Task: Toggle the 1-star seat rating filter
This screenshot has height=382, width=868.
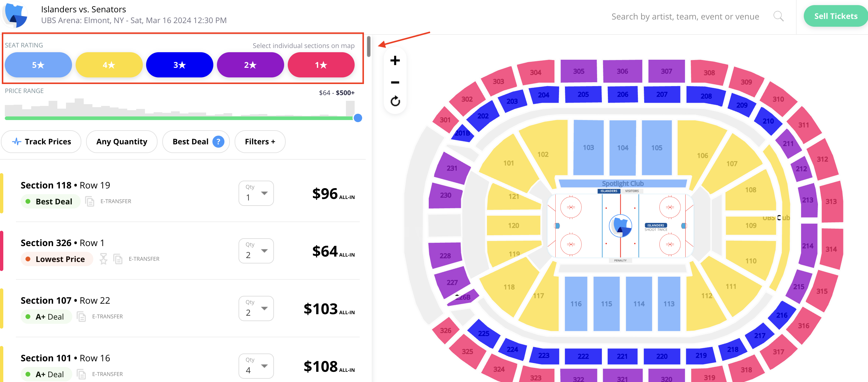Action: click(x=321, y=65)
